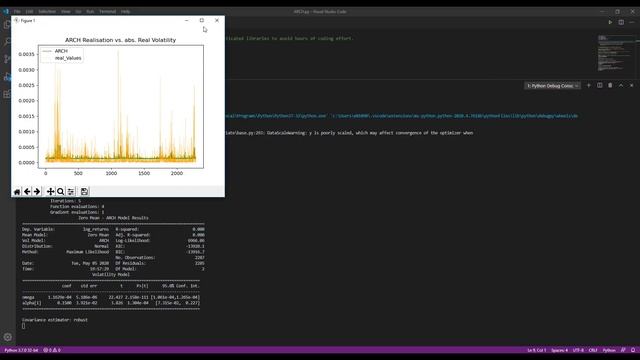
Task: Open the Extensions view
Action: tap(7, 94)
